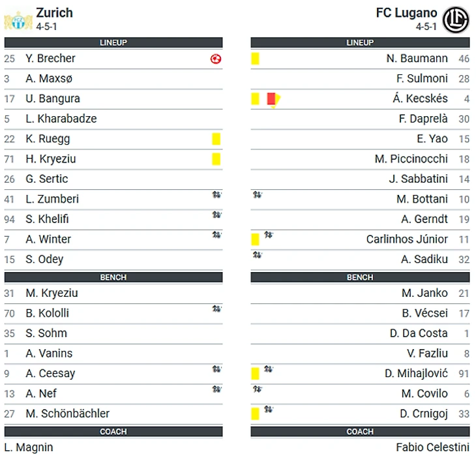Click H. Kryeziu's yellow card icon
The height and width of the screenshot is (456, 476).
(x=216, y=159)
